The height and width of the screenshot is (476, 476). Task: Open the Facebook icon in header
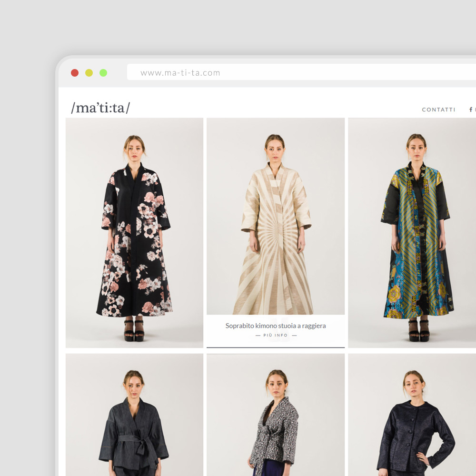coord(471,109)
